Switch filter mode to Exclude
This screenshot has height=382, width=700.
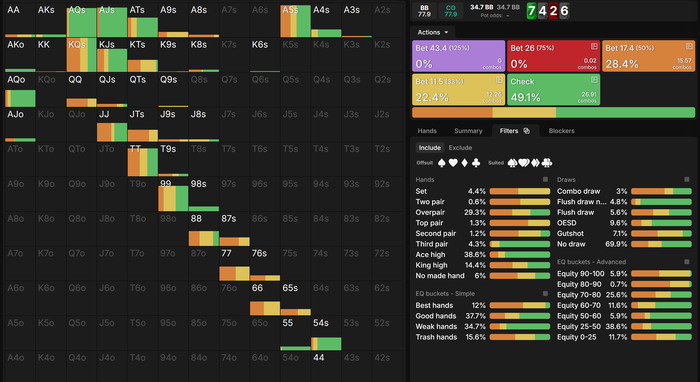tap(460, 148)
